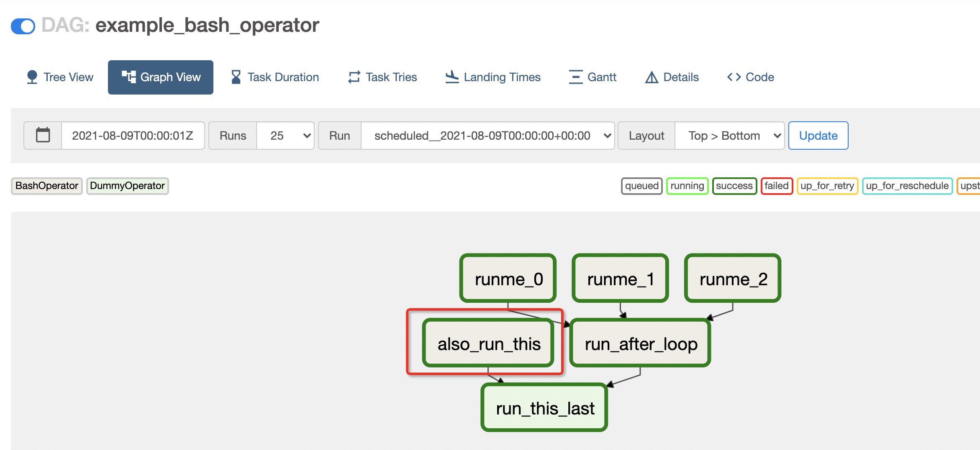Screen dimensions: 980x450
Task: Click the Task Duration hourglass icon
Action: [236, 77]
